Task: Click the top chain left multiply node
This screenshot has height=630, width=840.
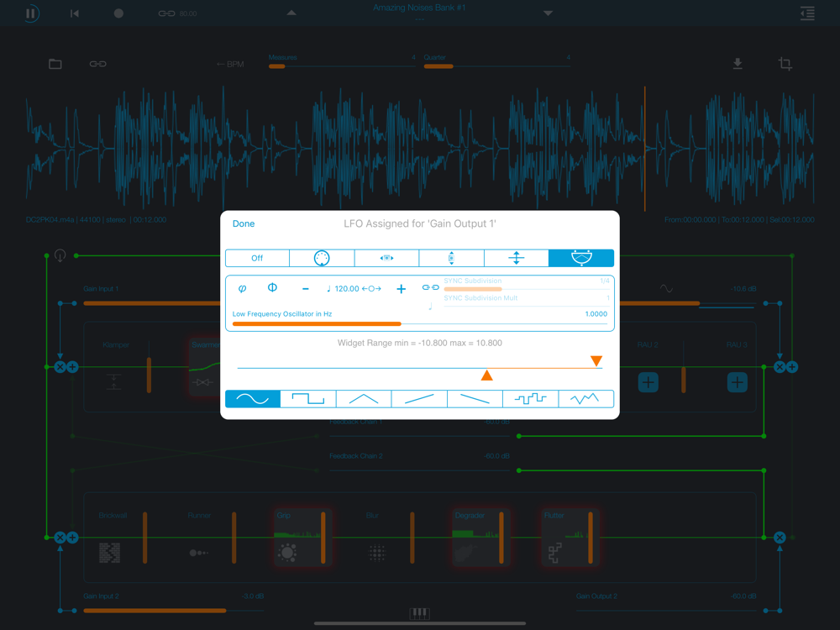Action: 60,367
